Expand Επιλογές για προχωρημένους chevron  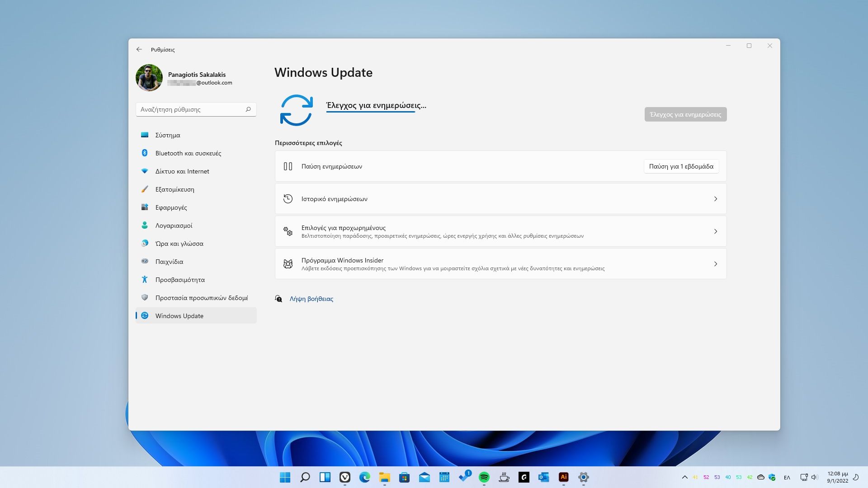pyautogui.click(x=715, y=231)
